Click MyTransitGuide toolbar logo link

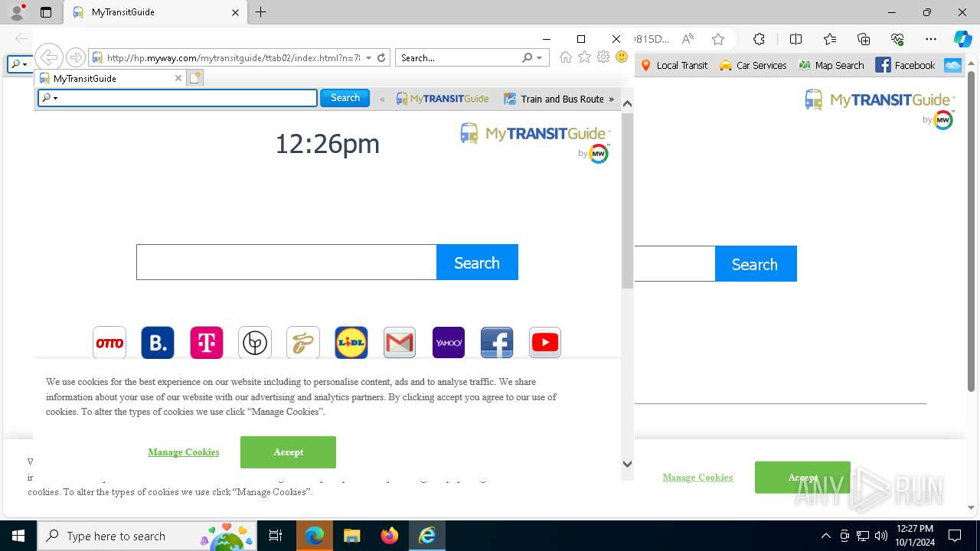click(x=443, y=99)
